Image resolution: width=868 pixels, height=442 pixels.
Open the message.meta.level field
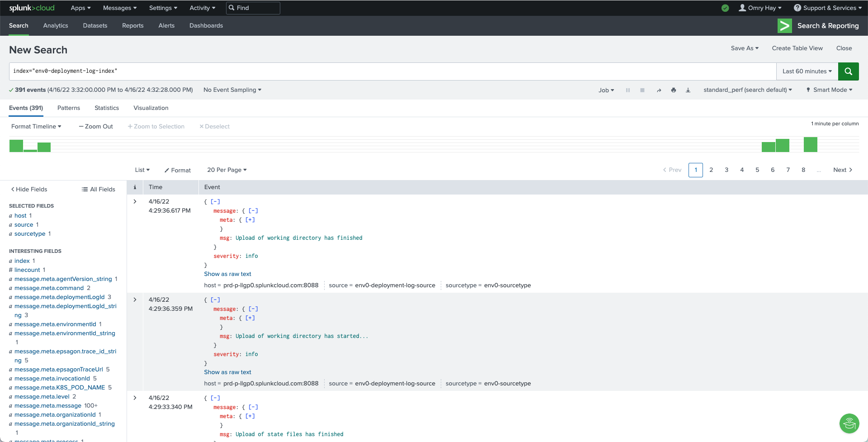(42, 397)
